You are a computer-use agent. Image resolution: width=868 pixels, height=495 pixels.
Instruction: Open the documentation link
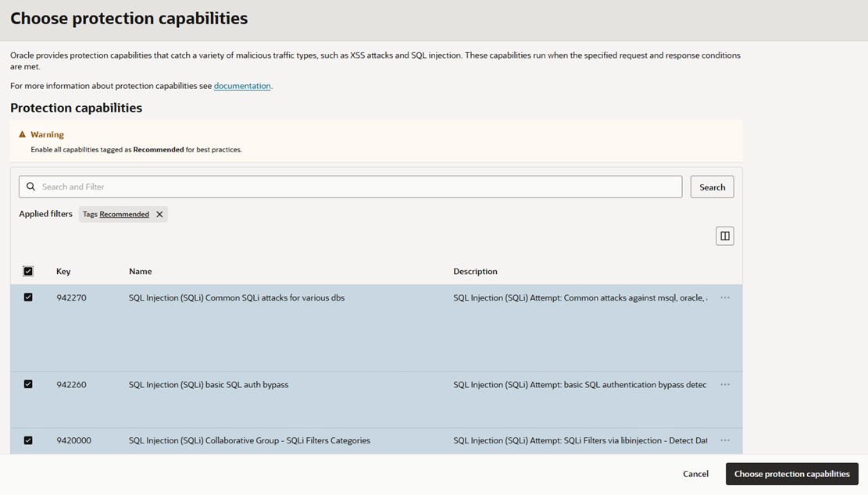pyautogui.click(x=242, y=86)
